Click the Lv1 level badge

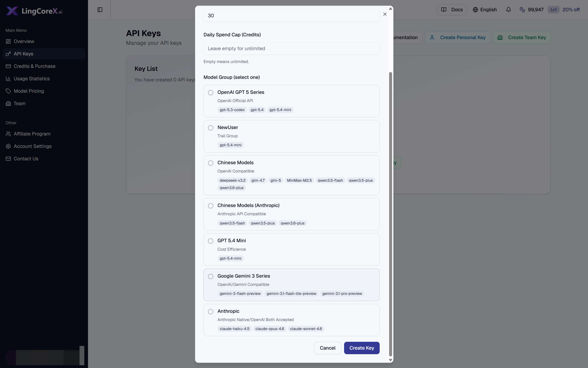click(554, 10)
